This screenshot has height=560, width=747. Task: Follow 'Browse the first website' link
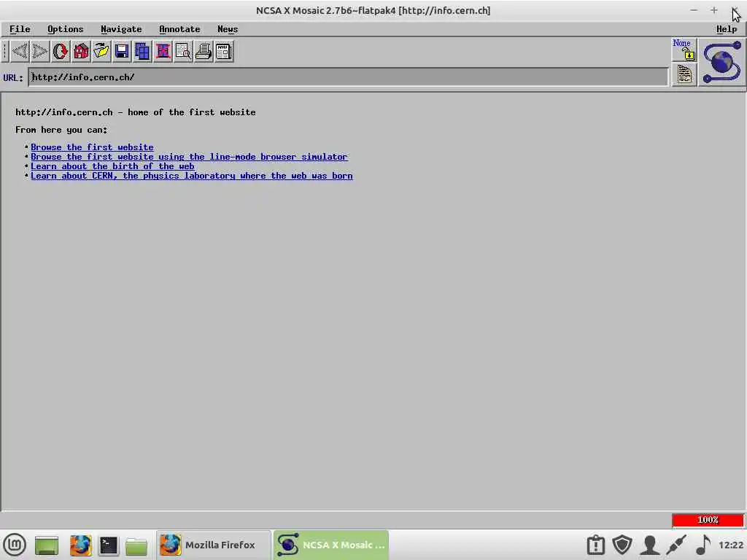92,147
